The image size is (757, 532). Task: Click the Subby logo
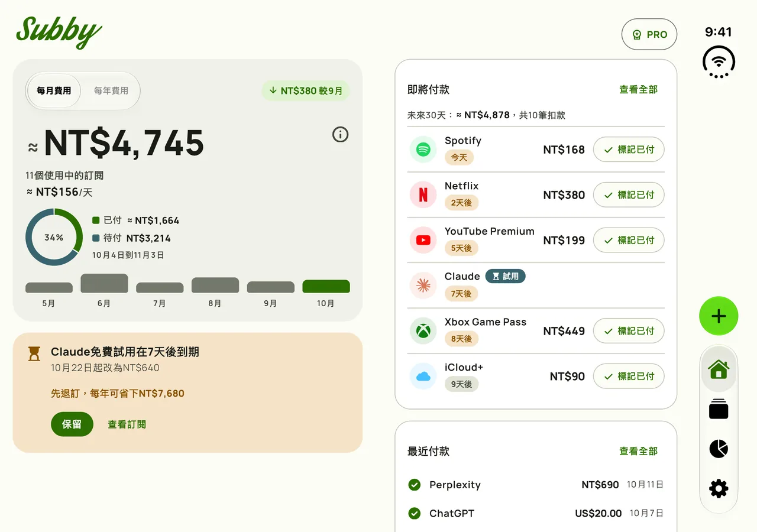pos(59,31)
